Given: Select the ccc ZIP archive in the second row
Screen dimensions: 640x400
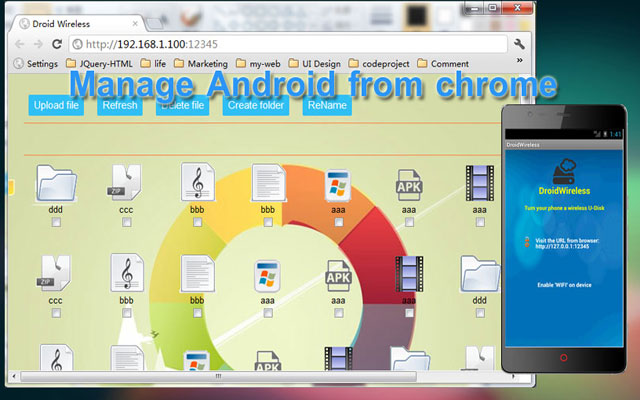Looking at the screenshot, I should click(x=55, y=273).
